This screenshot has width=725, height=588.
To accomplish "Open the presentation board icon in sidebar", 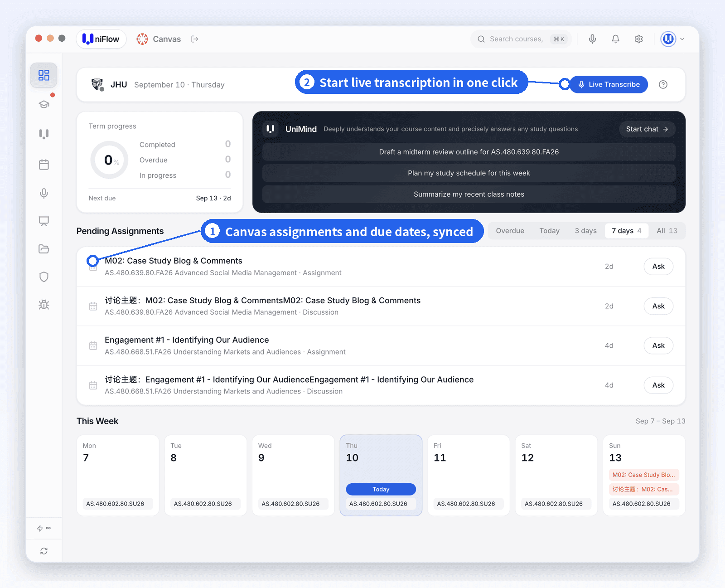I will pyautogui.click(x=44, y=221).
